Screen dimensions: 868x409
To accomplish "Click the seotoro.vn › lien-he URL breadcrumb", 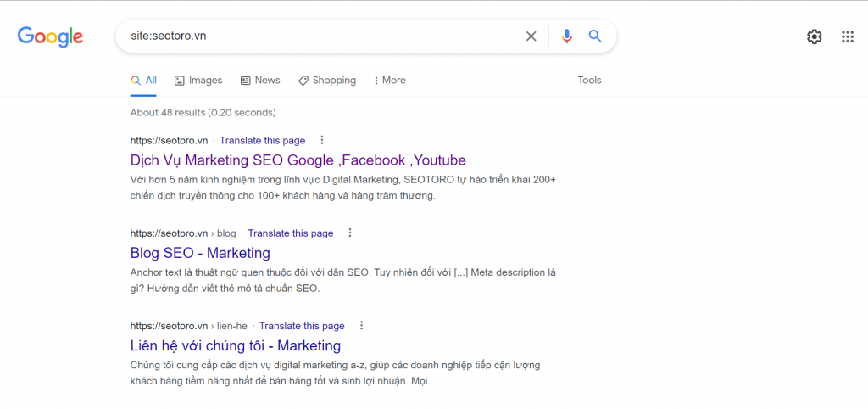I will pyautogui.click(x=189, y=326).
